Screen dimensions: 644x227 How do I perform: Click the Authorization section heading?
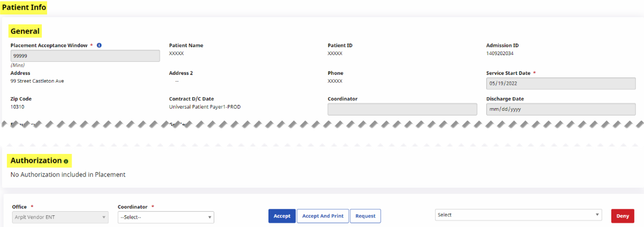(36, 160)
